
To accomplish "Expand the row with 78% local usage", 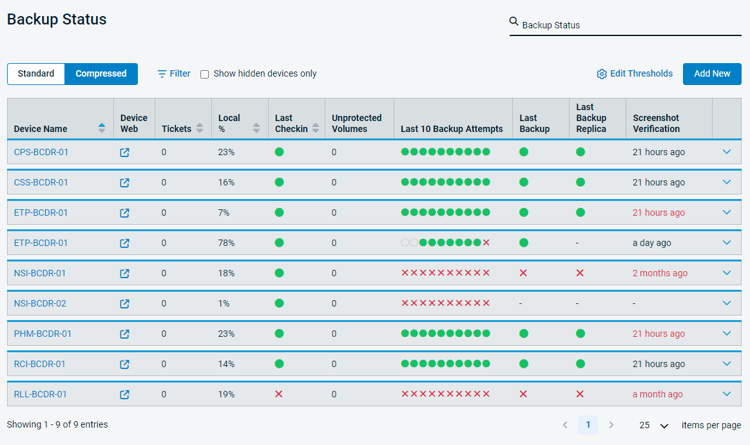I will (x=727, y=243).
